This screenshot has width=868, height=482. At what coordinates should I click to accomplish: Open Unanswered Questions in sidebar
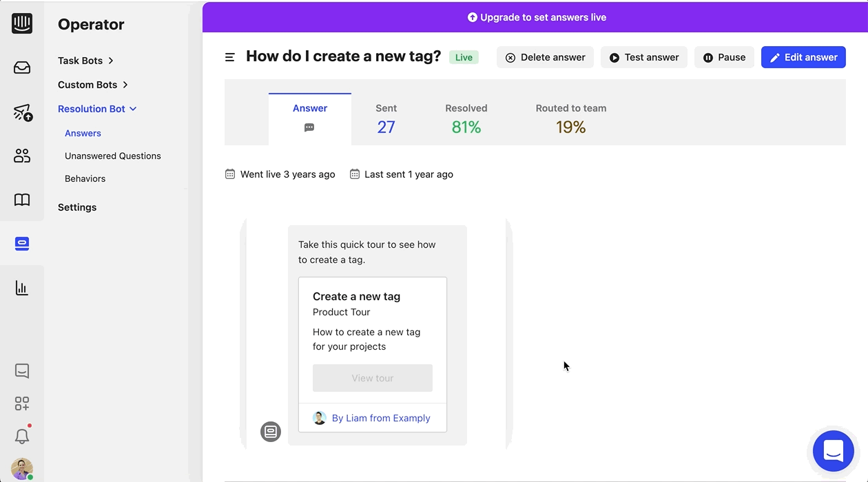pos(113,156)
